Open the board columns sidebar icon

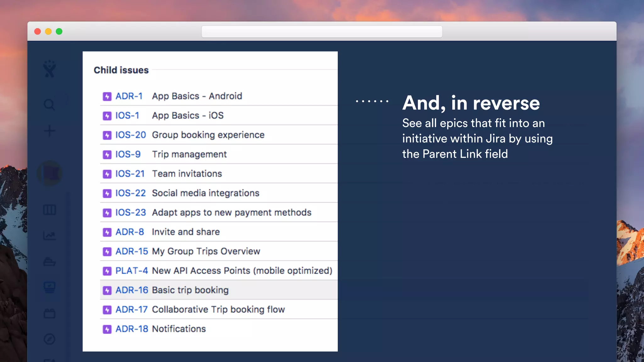[49, 210]
